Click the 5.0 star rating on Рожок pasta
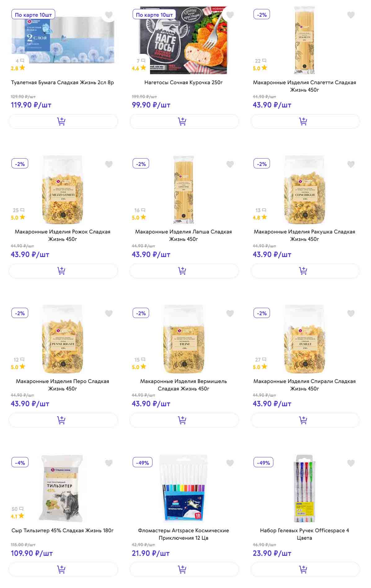This screenshot has width=371, height=588. [x=18, y=218]
